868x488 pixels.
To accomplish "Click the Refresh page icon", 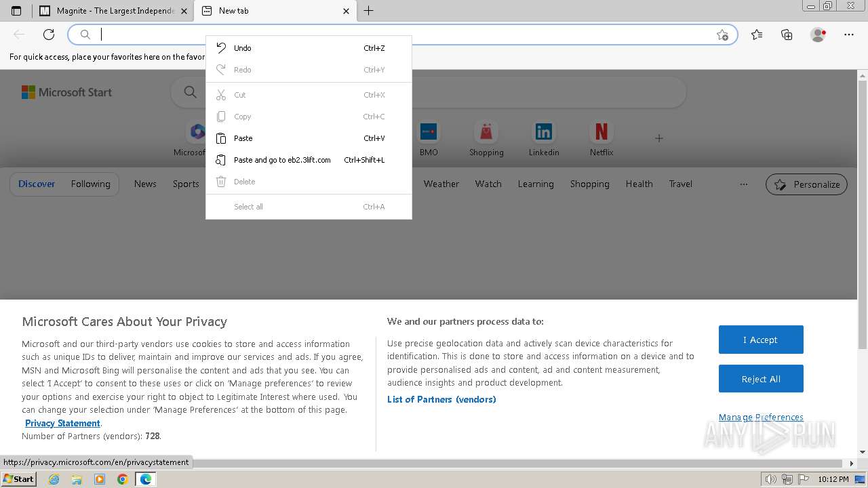I will tap(49, 35).
